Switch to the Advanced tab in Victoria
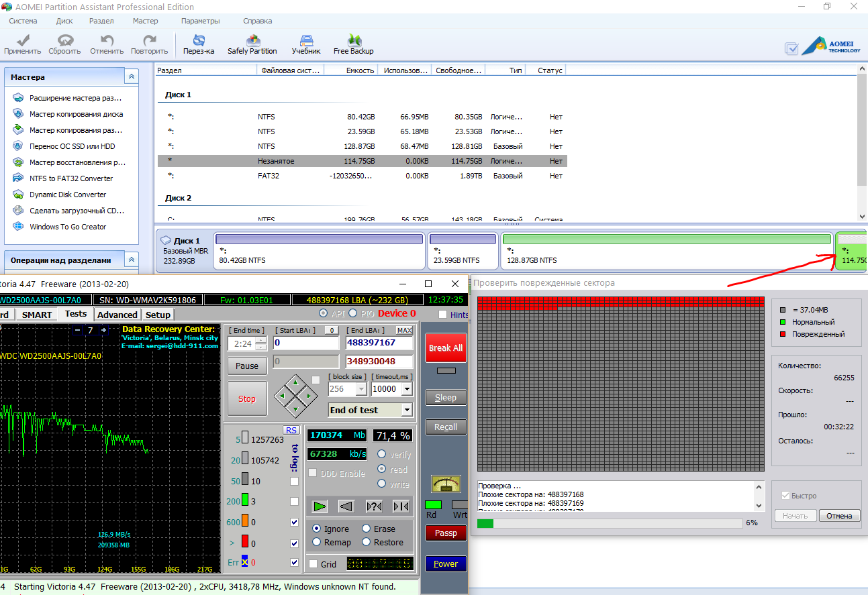Screen dimensions: 868x595 (117, 314)
